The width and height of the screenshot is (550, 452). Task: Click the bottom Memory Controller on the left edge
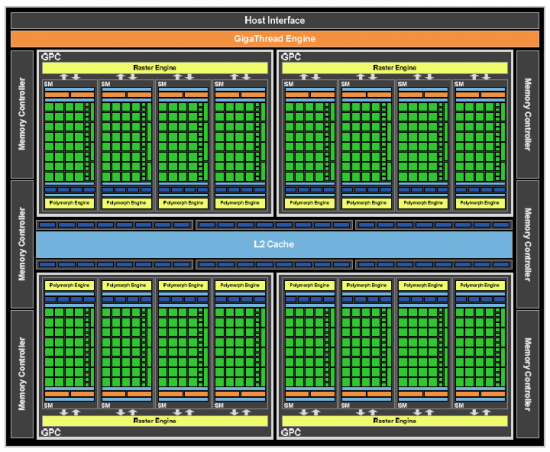[x=22, y=374]
